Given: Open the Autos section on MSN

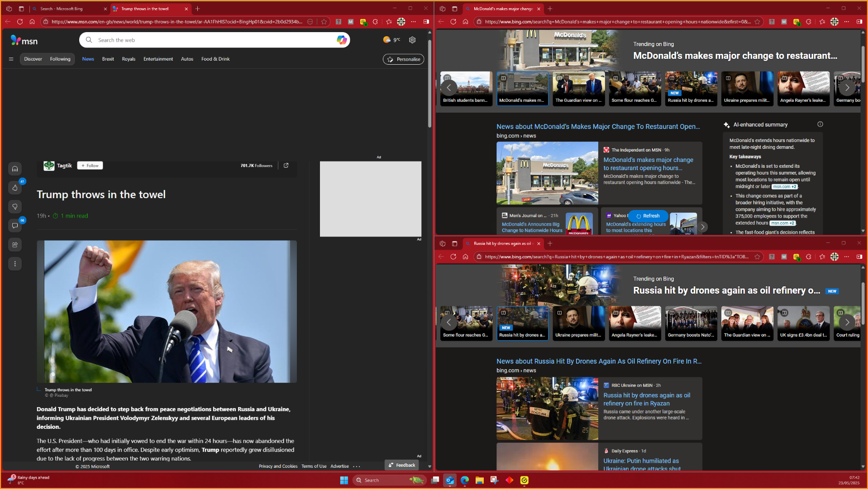Looking at the screenshot, I should pyautogui.click(x=187, y=59).
